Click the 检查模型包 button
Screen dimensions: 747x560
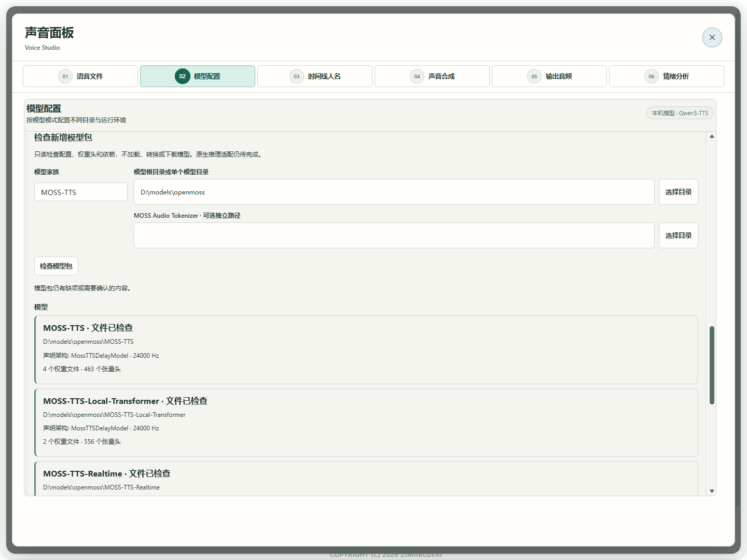[x=56, y=266]
